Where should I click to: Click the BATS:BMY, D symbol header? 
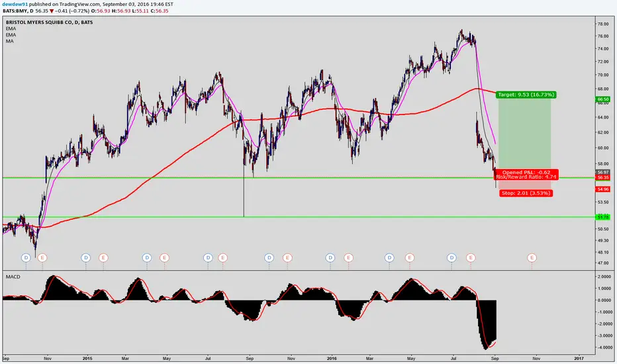[18, 11]
